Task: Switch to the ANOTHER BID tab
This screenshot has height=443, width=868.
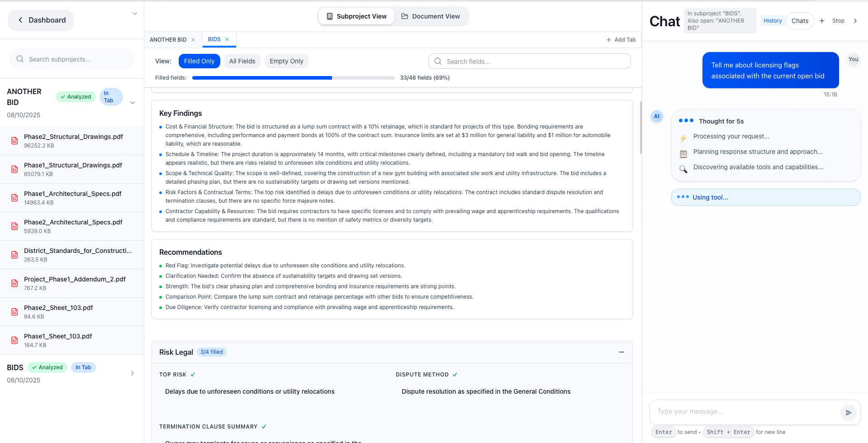Action: click(x=168, y=39)
